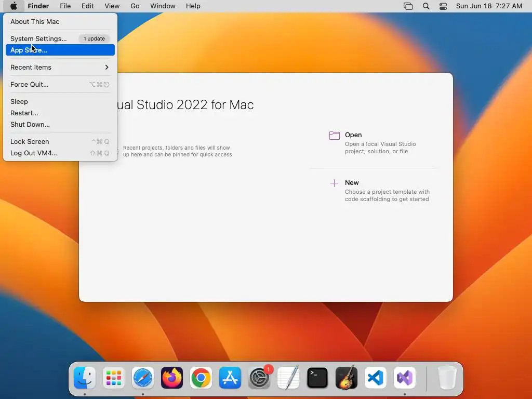Open TextEdit from the Dock

point(288,378)
